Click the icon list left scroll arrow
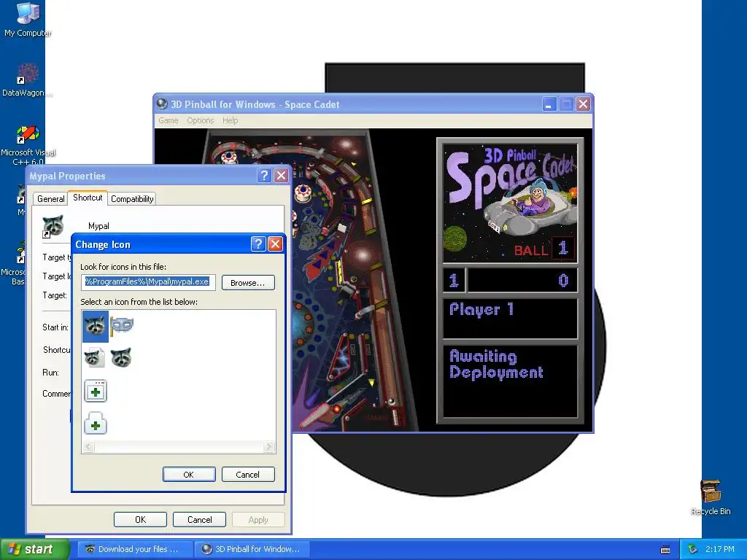Viewport: 747px width, 560px height. tap(88, 447)
